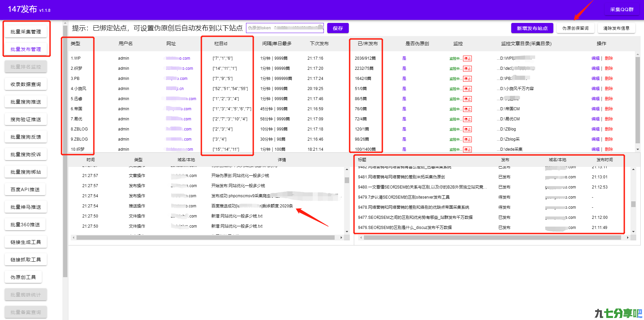Open 批量360推送 menu item
This screenshot has height=320, width=644.
(25, 225)
